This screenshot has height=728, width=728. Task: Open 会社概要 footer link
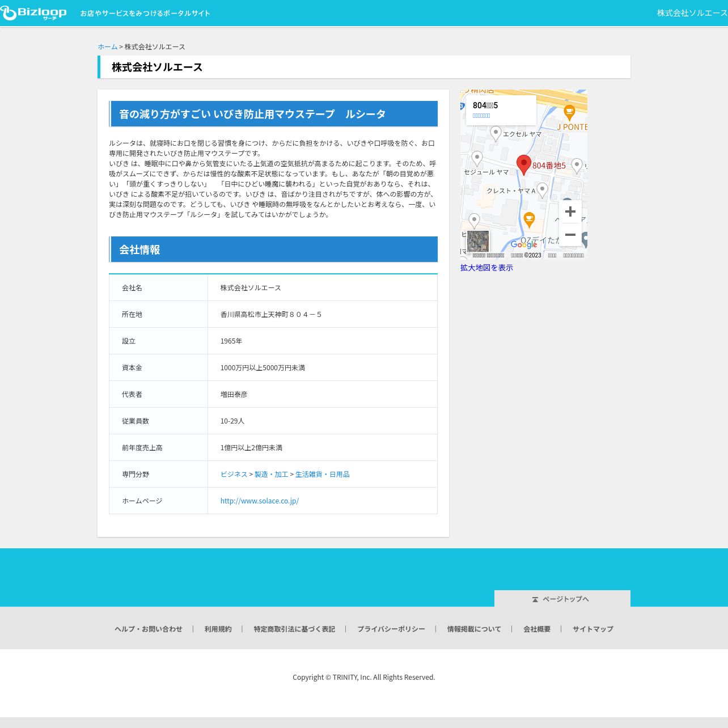[x=537, y=629]
